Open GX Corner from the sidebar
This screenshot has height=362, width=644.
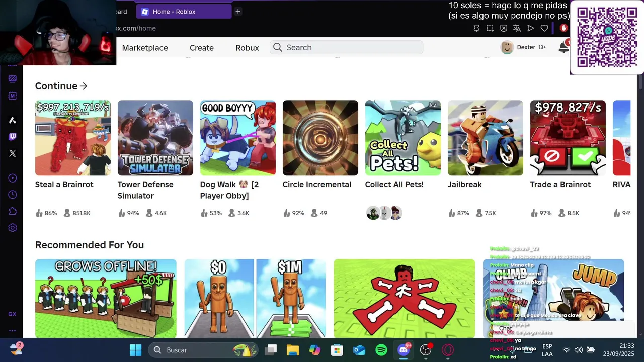point(12,314)
